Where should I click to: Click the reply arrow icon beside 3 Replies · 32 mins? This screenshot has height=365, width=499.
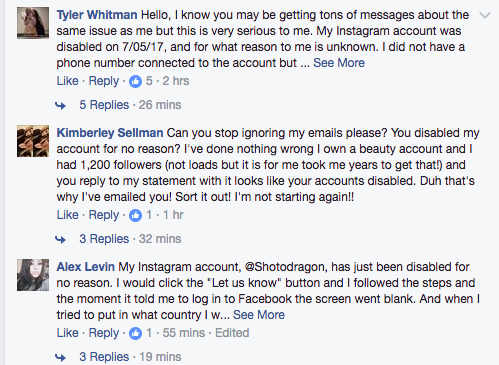(60, 239)
